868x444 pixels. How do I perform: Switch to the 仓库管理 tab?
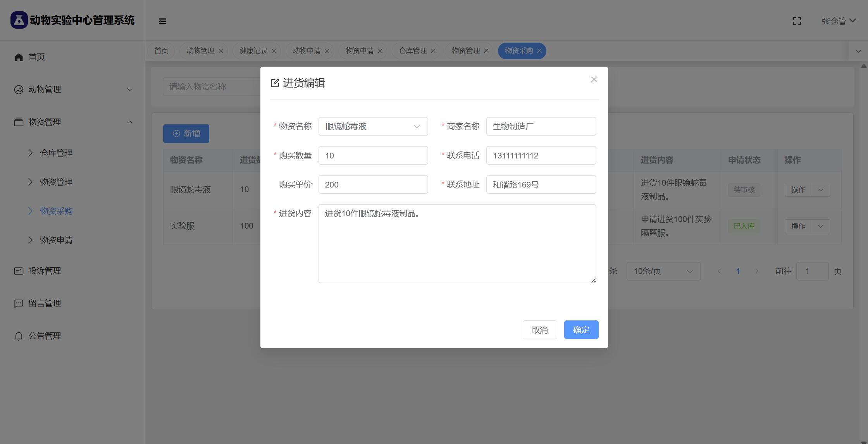(x=412, y=51)
